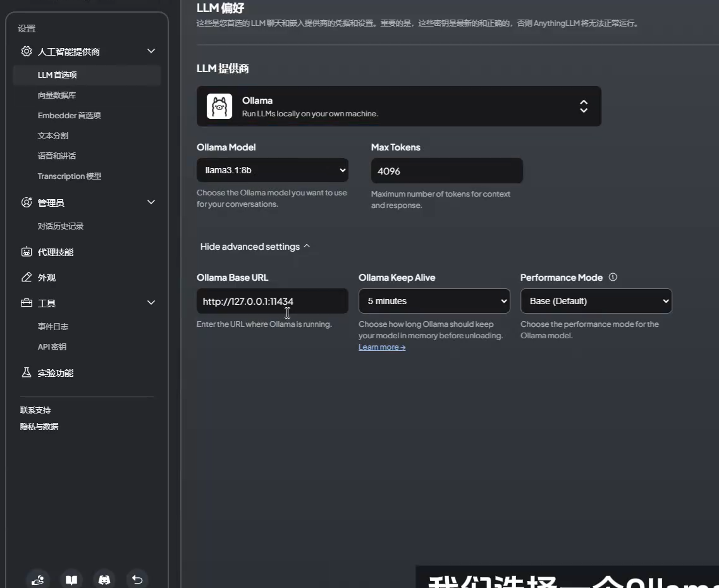The height and width of the screenshot is (588, 719).
Task: Open 实验功能 settings
Action: (56, 373)
